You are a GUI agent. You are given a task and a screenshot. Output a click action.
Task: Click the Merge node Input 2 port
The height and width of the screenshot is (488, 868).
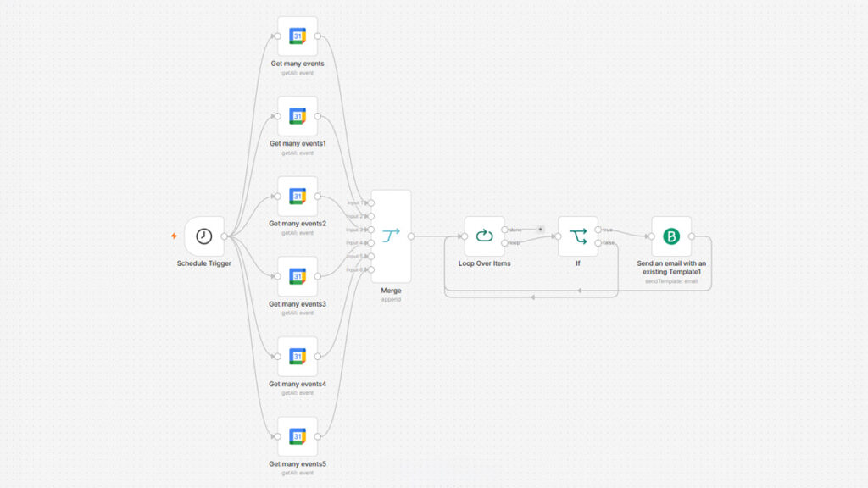[371, 216]
